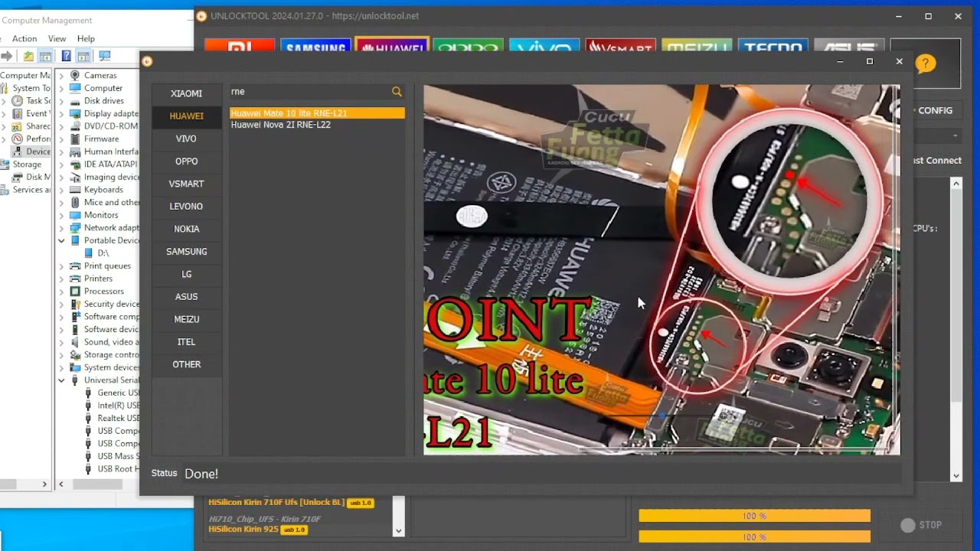Screen dimensions: 980x551
Task: Select Huawei Nova 2I RNE-L22 model
Action: pos(317,125)
